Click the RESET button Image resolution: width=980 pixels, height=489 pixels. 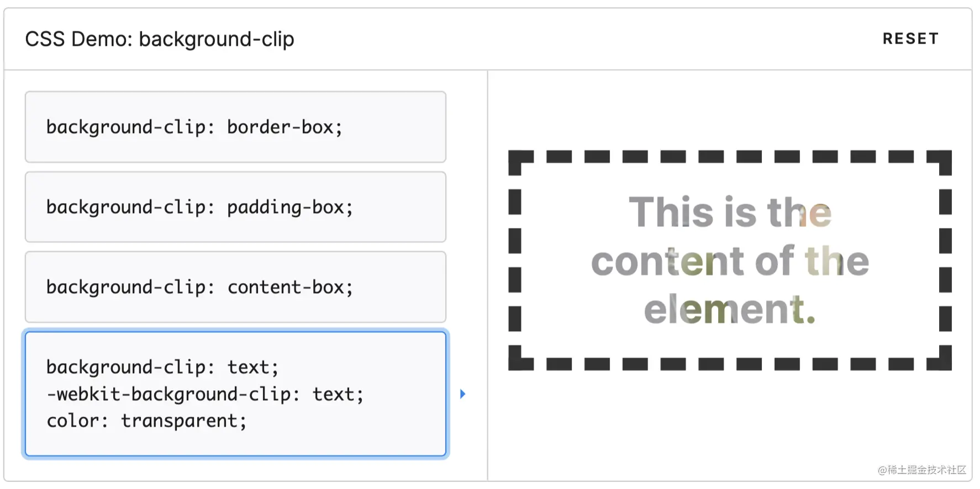pos(910,39)
